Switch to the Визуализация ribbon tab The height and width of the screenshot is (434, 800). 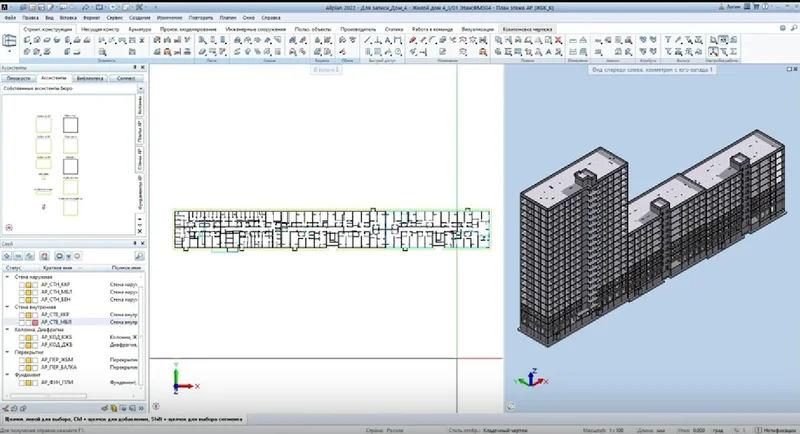click(476, 31)
